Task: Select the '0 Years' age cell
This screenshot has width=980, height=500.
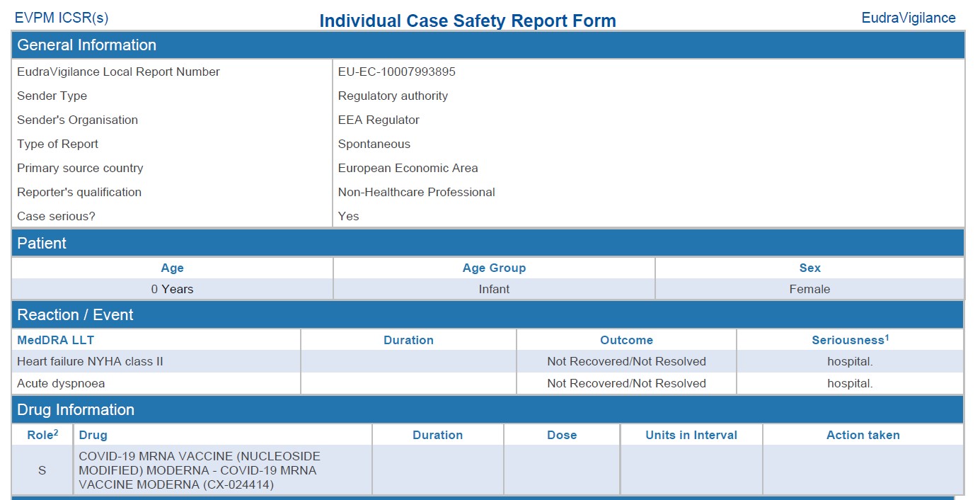Action: 172,290
